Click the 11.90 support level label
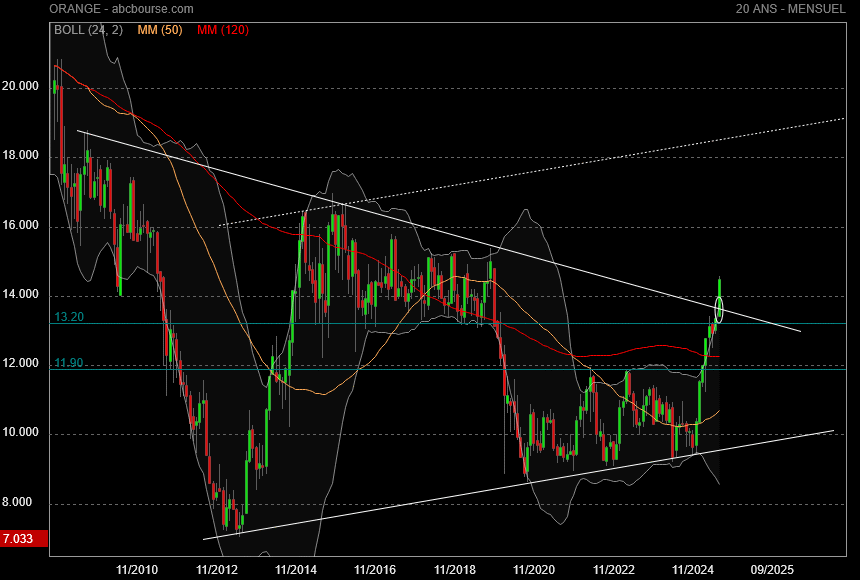This screenshot has height=580, width=860. [69, 363]
